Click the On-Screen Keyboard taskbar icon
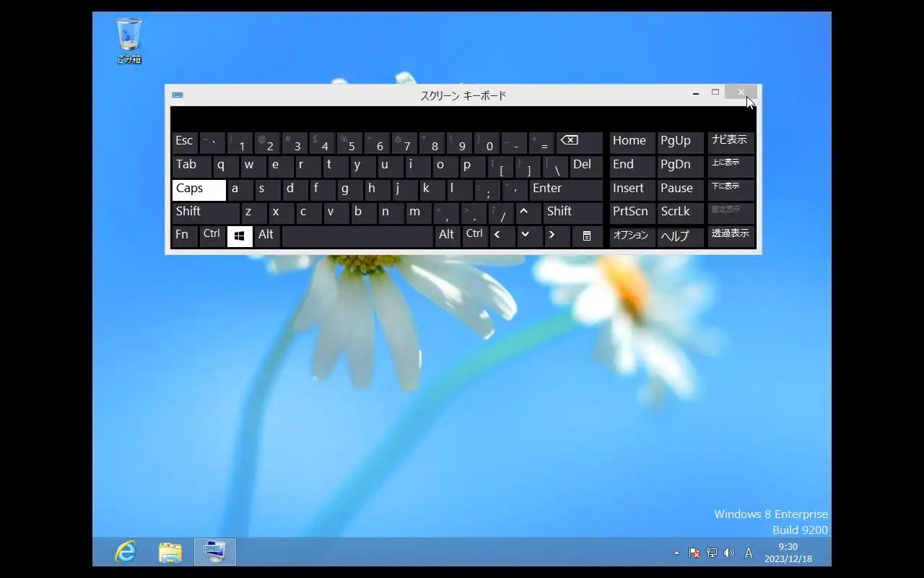 coord(215,552)
